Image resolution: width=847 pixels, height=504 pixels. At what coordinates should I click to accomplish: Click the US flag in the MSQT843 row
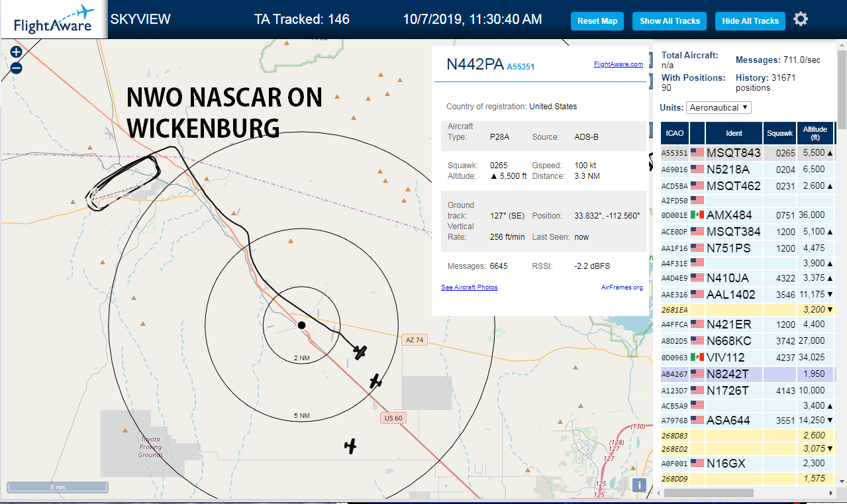(x=697, y=152)
